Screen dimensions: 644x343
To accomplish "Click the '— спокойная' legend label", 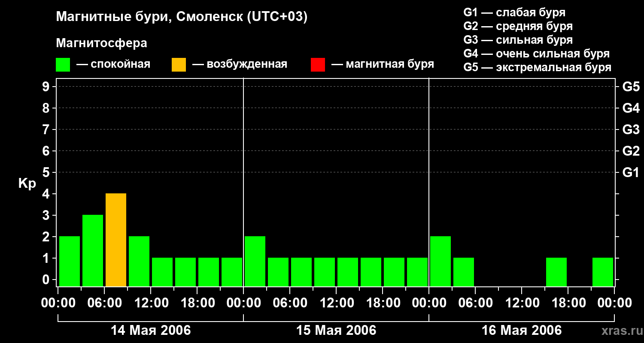I will click(113, 64).
